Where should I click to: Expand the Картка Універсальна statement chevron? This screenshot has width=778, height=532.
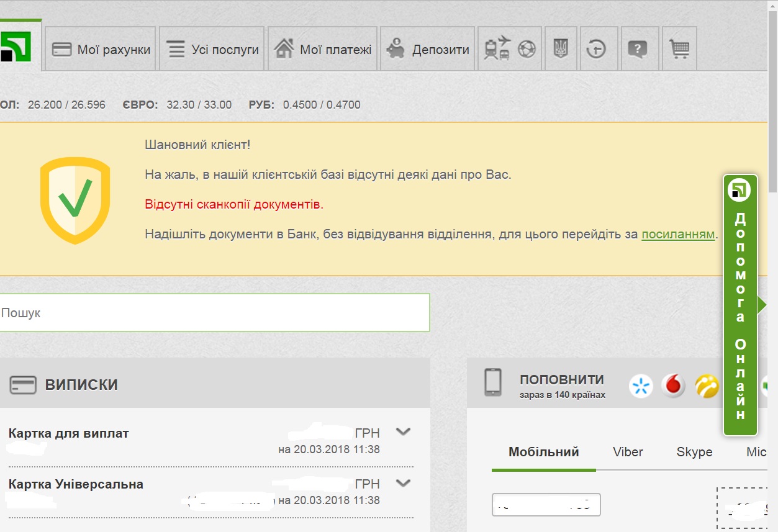tap(404, 482)
